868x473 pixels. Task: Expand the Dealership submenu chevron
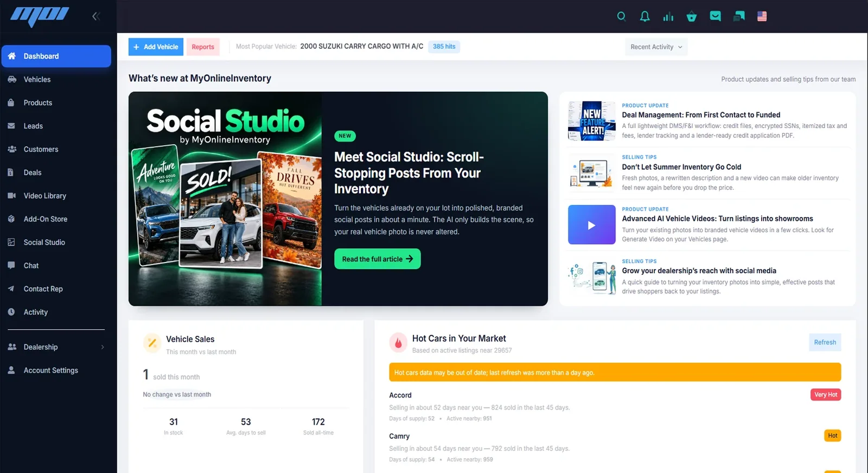click(103, 347)
